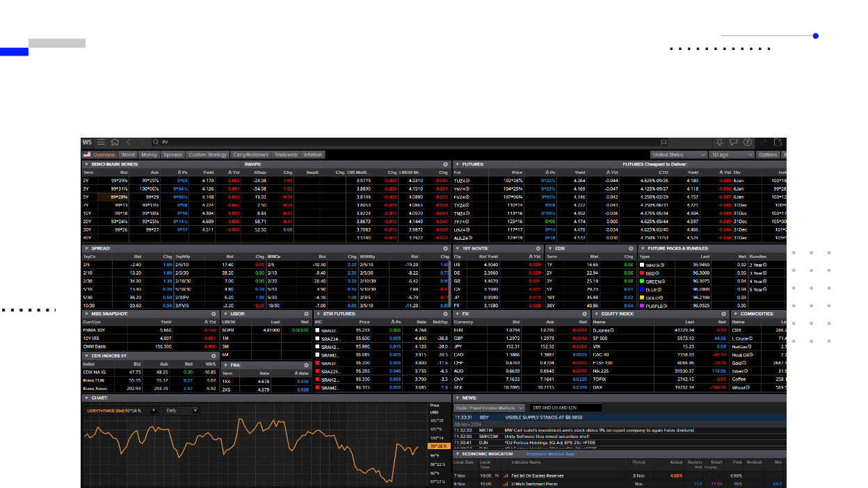This screenshot has height=488, width=868.
Task: Open settings gear for MBS Snapshot panel
Action: pos(213,314)
